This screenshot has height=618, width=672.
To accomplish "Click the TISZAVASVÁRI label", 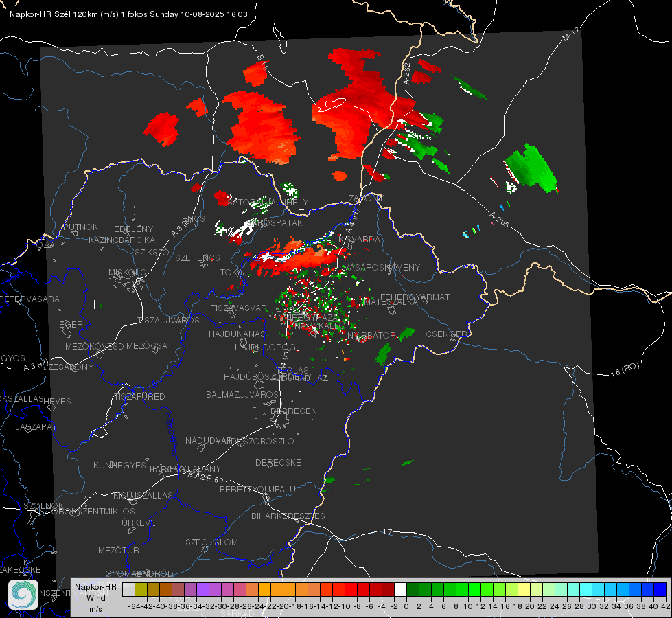I will (x=240, y=308).
